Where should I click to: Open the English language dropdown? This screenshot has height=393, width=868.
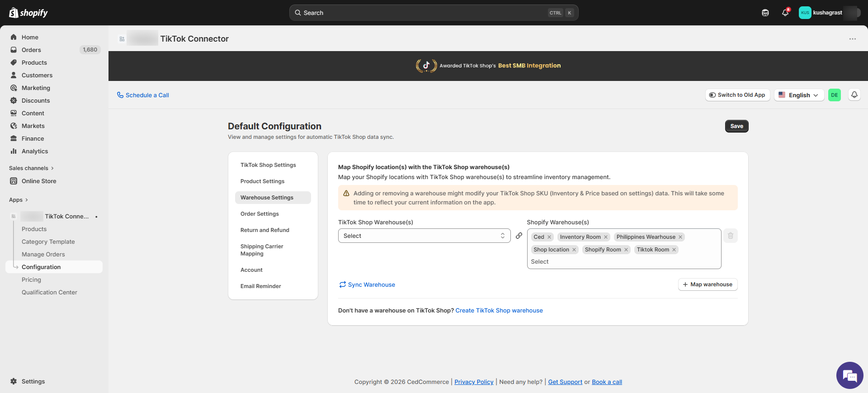point(799,95)
